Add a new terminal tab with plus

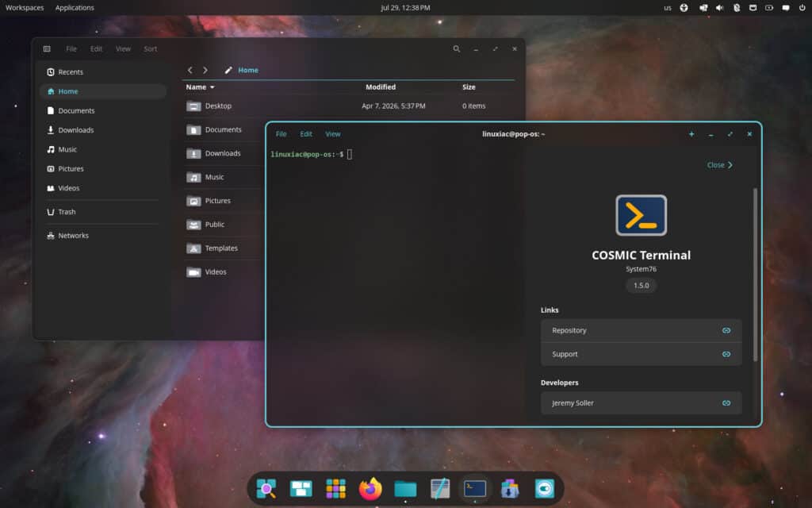click(691, 133)
